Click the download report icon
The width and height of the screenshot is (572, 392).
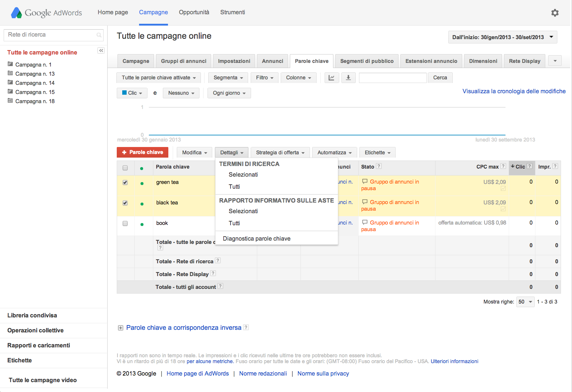[348, 78]
